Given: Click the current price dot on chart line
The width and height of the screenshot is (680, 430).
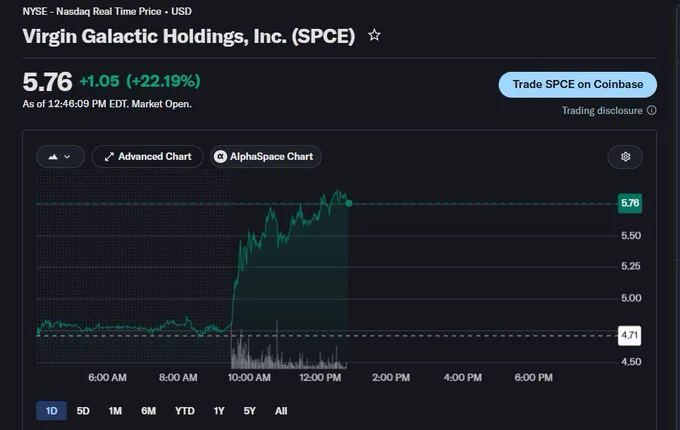Looking at the screenshot, I should pos(349,203).
